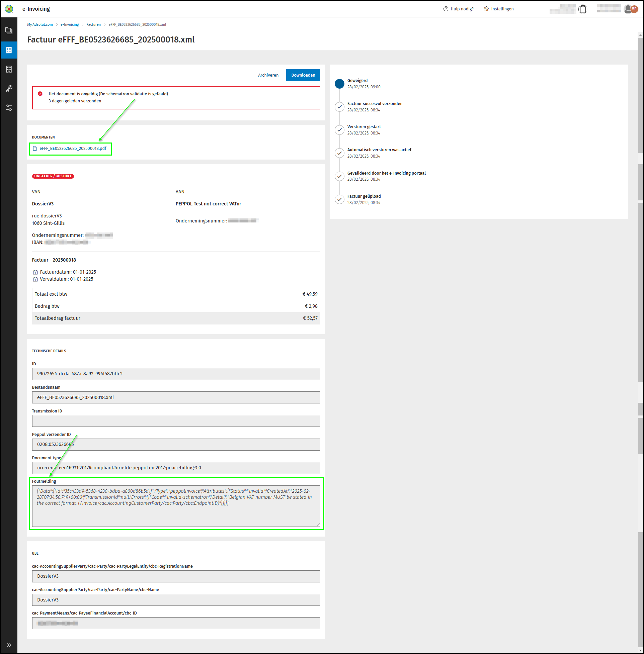Open the sliders settings sidebar icon
The width and height of the screenshot is (644, 654).
(9, 108)
